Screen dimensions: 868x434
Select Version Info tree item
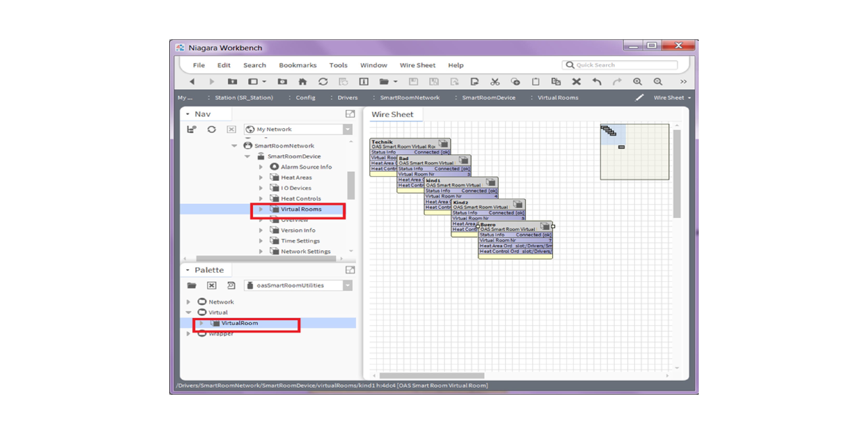click(298, 230)
